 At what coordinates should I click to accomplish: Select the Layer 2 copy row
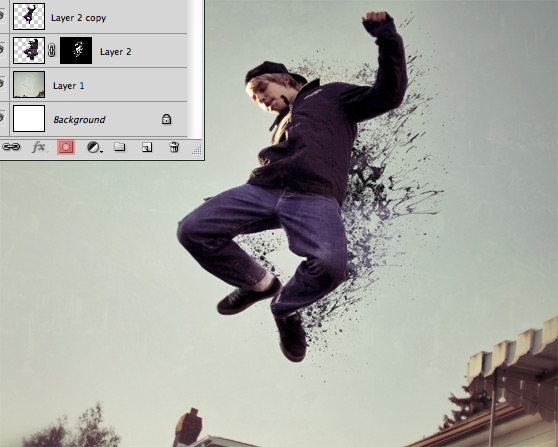pyautogui.click(x=94, y=17)
